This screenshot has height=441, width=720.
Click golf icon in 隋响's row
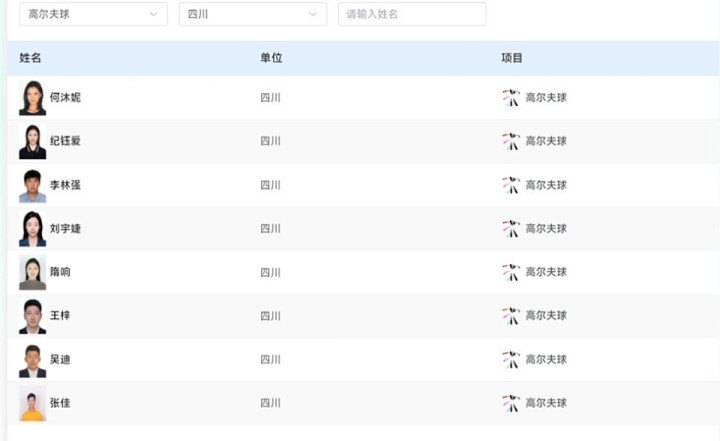[x=511, y=272]
